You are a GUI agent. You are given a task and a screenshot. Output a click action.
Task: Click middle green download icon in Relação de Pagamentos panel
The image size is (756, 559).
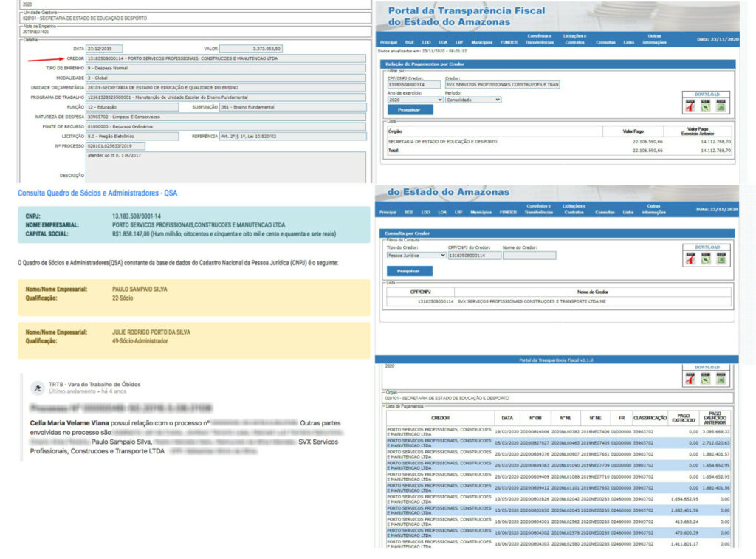(x=706, y=107)
